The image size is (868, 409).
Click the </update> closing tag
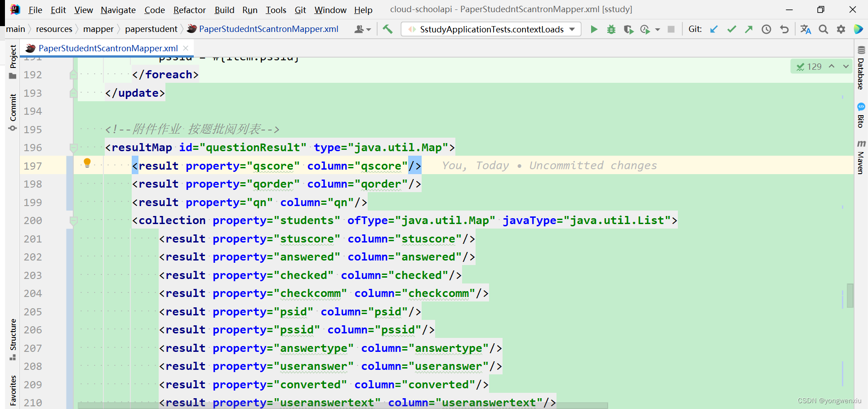[135, 93]
